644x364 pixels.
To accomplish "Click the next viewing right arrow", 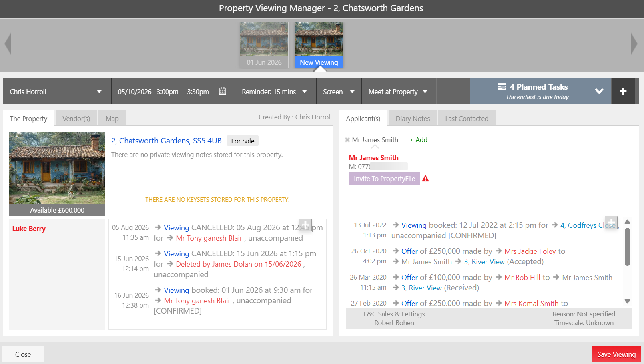I will click(x=634, y=44).
